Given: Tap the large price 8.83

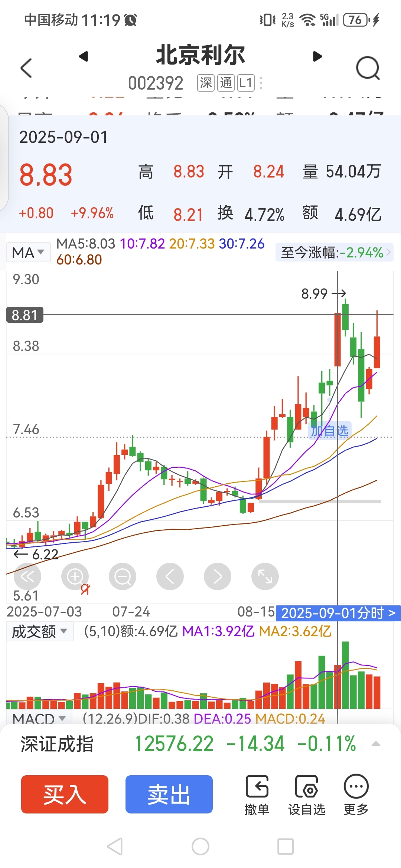Looking at the screenshot, I should click(46, 175).
